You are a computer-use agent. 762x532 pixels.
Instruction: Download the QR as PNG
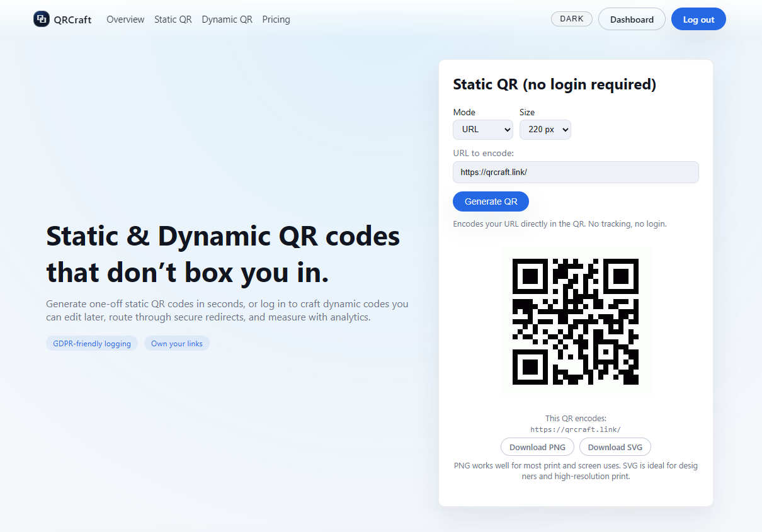coord(537,447)
